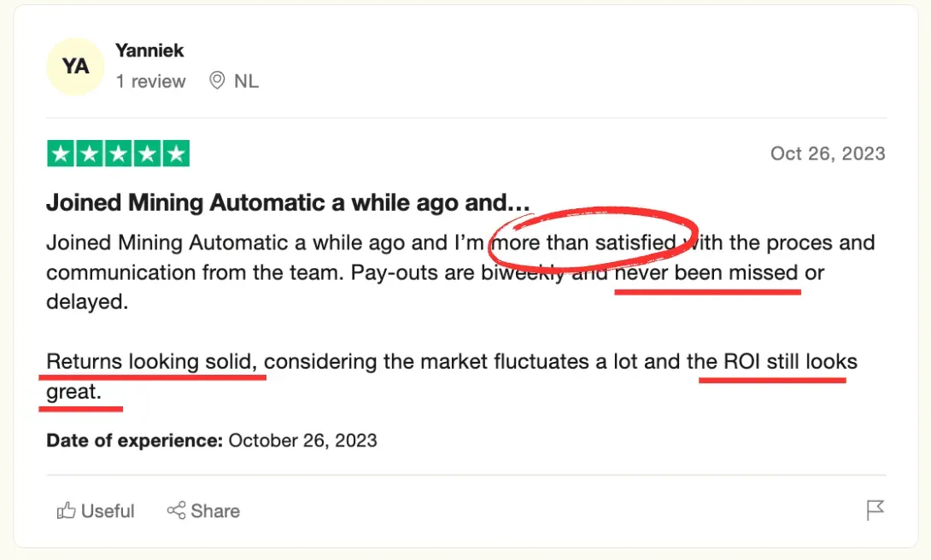Click the Oct 26, 2023 date
The image size is (931, 560).
point(827,154)
